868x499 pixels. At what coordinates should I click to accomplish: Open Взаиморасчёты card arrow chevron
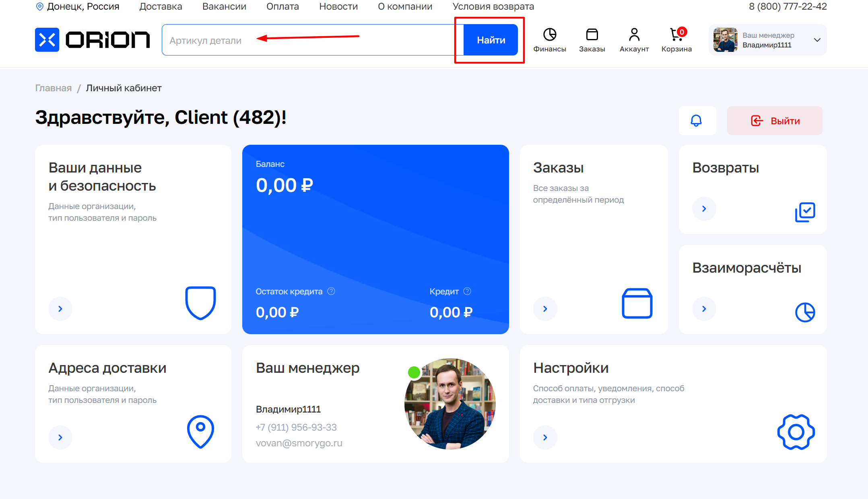click(704, 309)
